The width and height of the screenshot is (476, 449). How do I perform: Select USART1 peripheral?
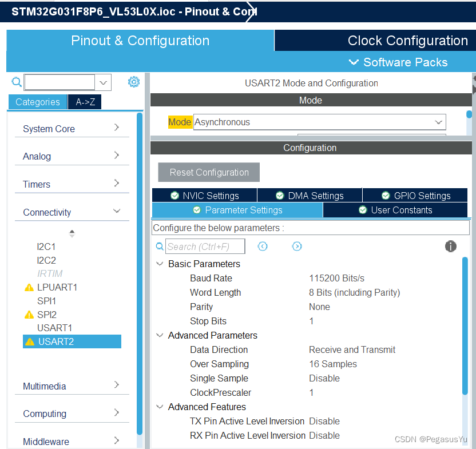[55, 328]
